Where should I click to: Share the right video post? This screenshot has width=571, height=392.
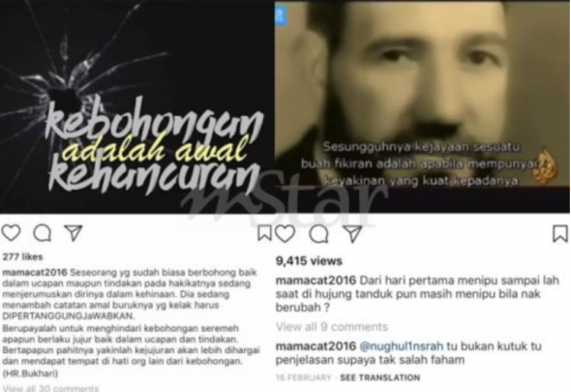coord(353,234)
